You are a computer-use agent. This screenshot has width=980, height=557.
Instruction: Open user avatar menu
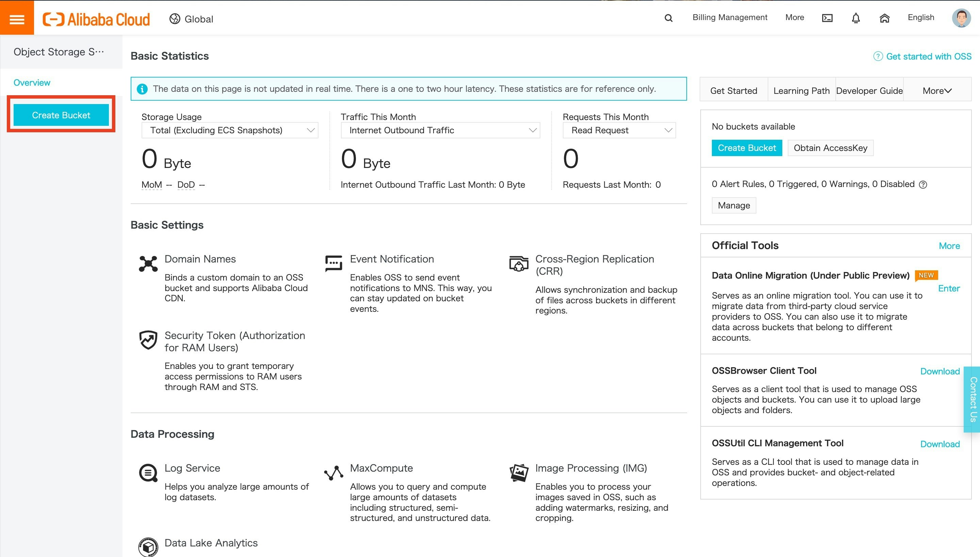961,18
